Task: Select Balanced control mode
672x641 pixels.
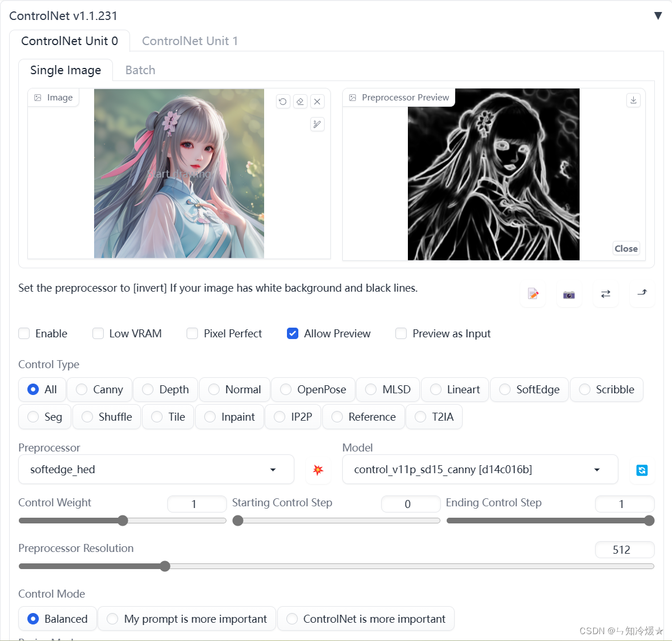Action: 58,619
